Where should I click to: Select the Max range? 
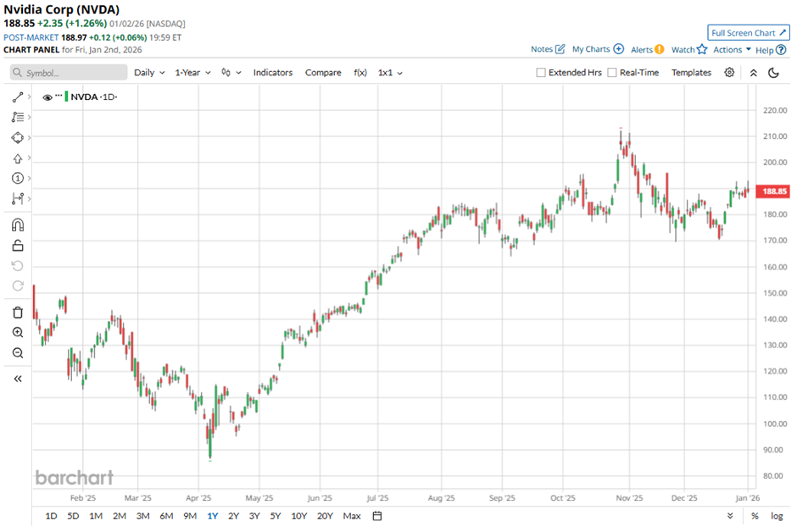coord(352,516)
